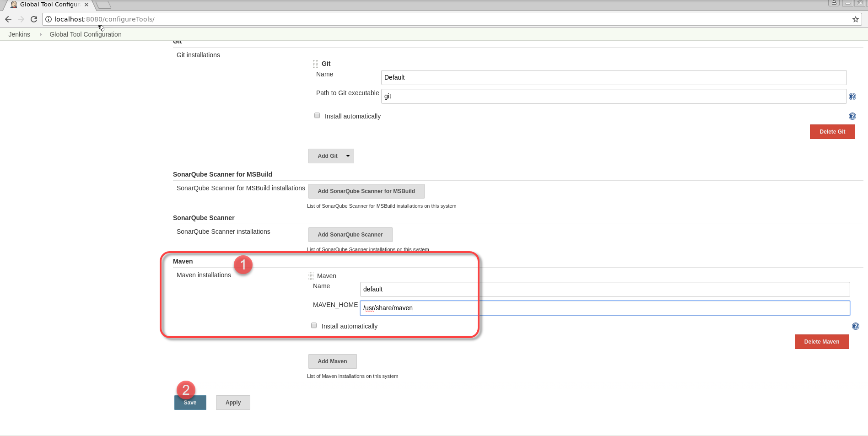Open the Add Git dropdown arrow
868x436 pixels.
pos(348,156)
